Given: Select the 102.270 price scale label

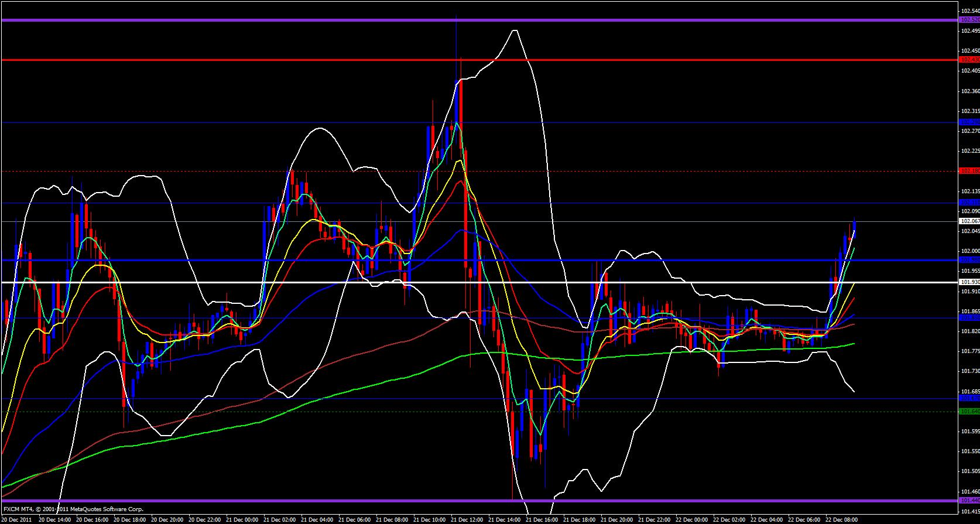Looking at the screenshot, I should (x=970, y=131).
